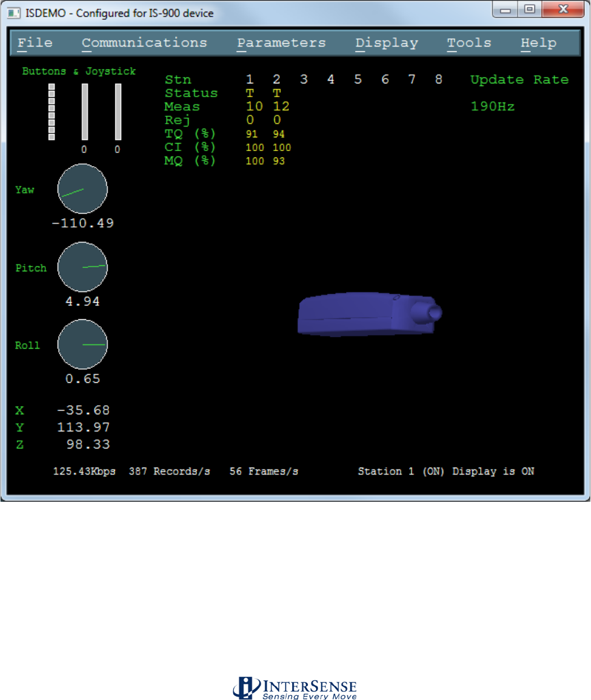The width and height of the screenshot is (591, 700).
Task: Select station number 3 in header
Action: (304, 79)
